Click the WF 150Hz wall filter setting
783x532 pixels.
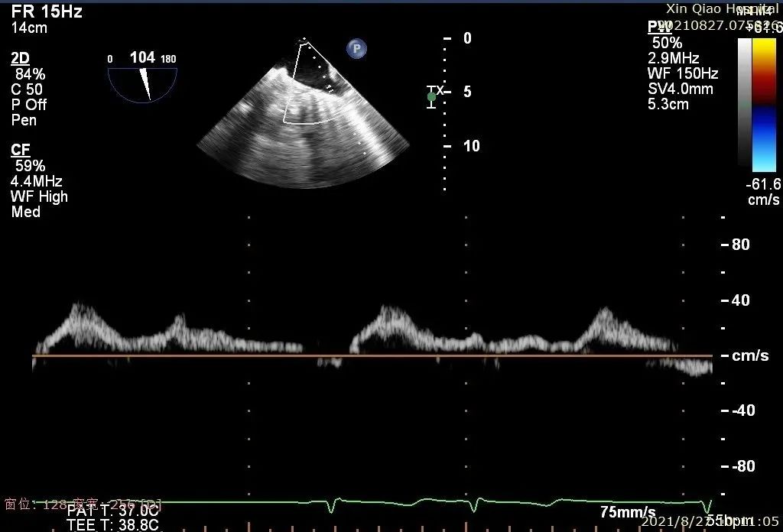point(682,73)
